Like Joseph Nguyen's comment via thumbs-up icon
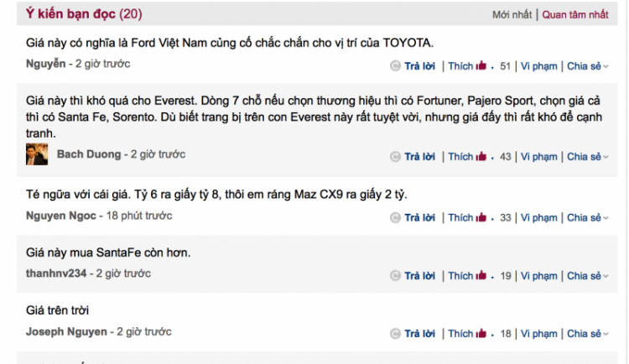The width and height of the screenshot is (629, 364). 481,333
